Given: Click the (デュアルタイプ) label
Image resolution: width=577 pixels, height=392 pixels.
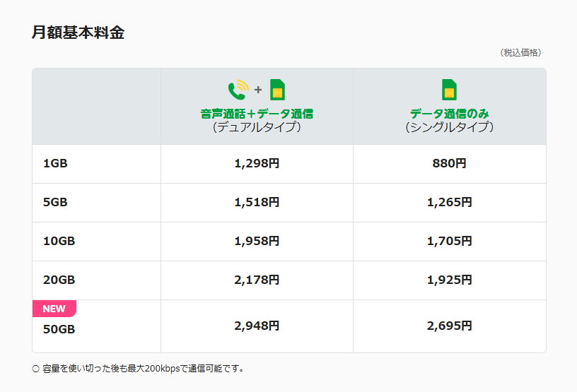Looking at the screenshot, I should [257, 127].
